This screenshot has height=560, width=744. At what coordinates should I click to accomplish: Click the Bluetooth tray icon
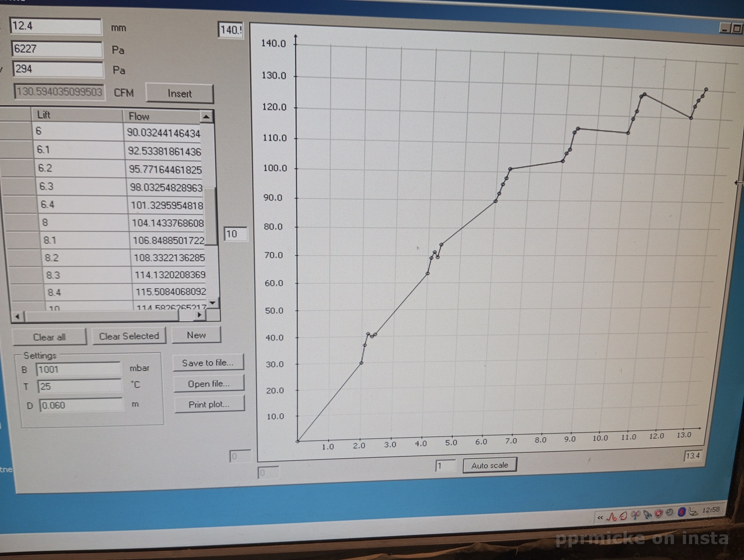(682, 512)
